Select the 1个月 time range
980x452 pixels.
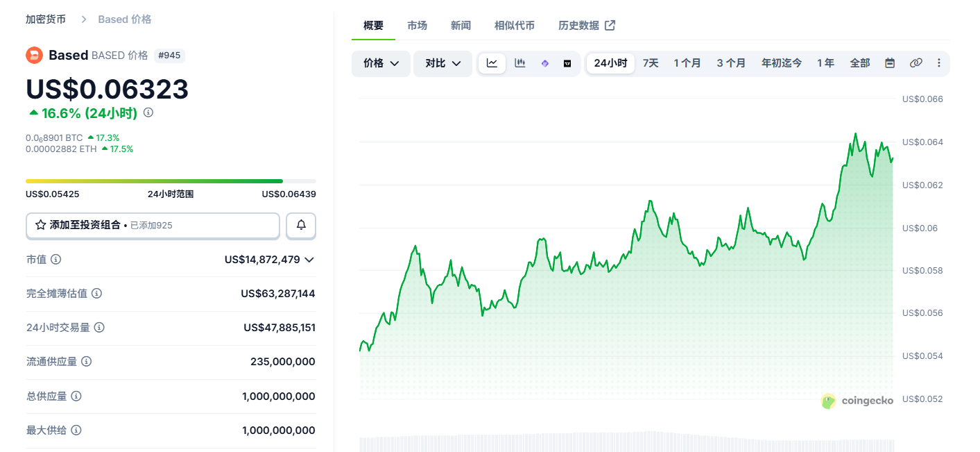coord(687,63)
